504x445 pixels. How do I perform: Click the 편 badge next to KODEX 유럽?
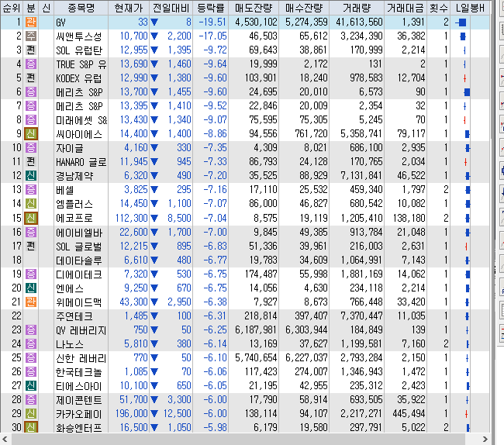coord(31,78)
